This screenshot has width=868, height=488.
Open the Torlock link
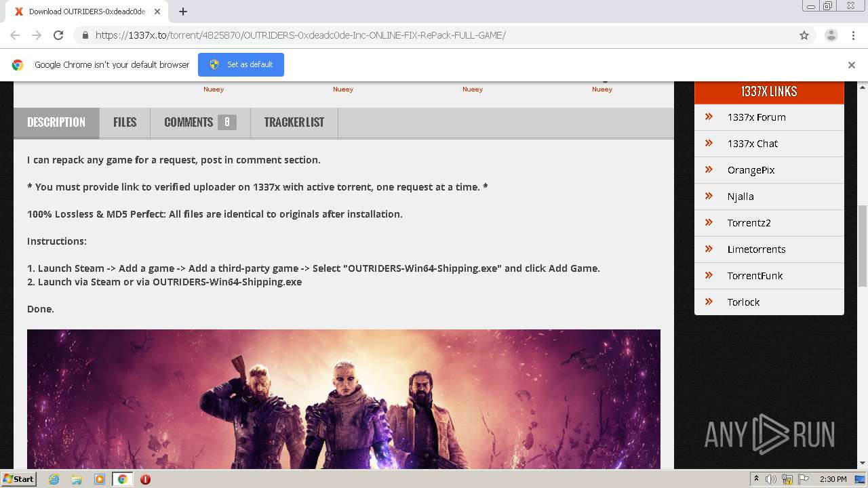[x=743, y=302]
